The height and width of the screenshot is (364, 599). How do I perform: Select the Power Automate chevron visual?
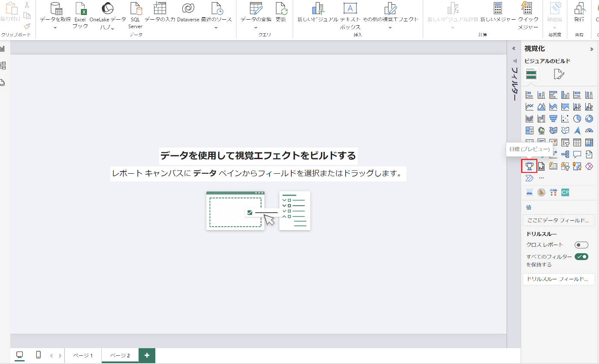(529, 178)
